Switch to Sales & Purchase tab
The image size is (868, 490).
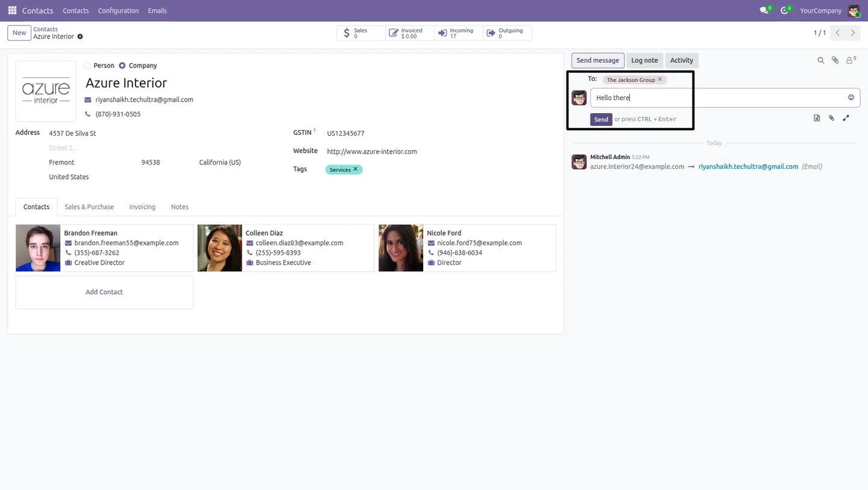(x=89, y=207)
